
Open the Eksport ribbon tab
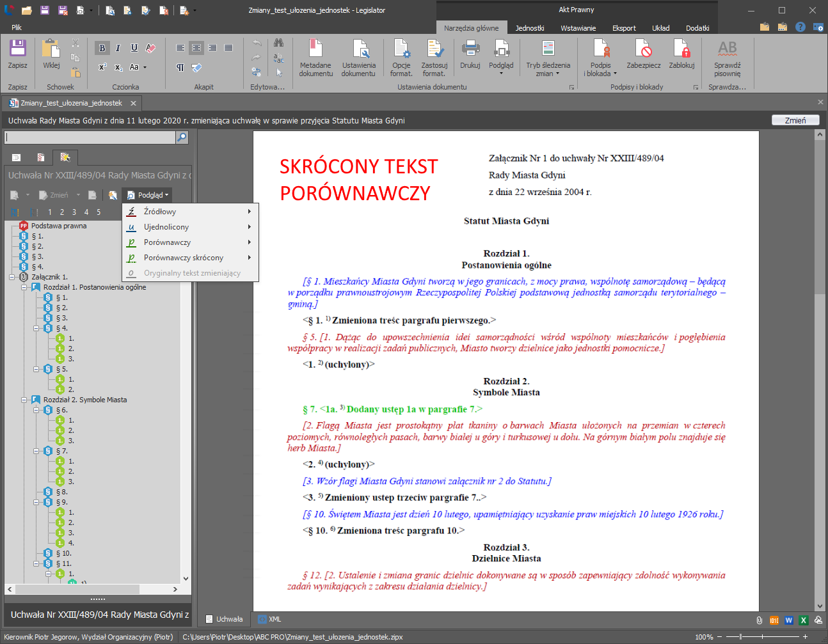pyautogui.click(x=624, y=28)
